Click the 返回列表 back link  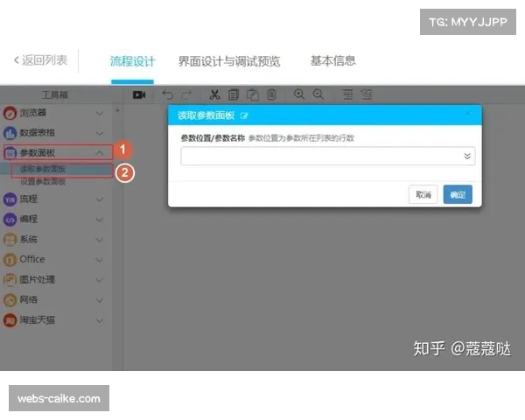pos(40,60)
